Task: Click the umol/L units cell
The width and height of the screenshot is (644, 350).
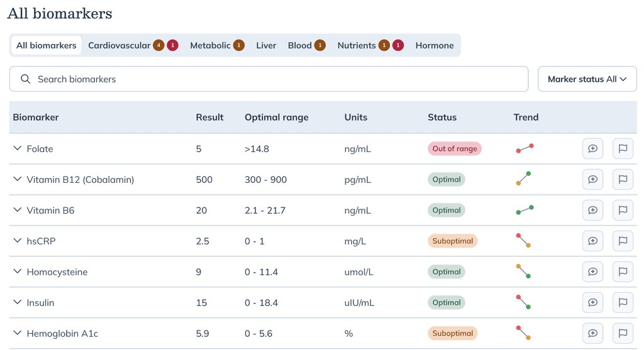Action: 358,271
